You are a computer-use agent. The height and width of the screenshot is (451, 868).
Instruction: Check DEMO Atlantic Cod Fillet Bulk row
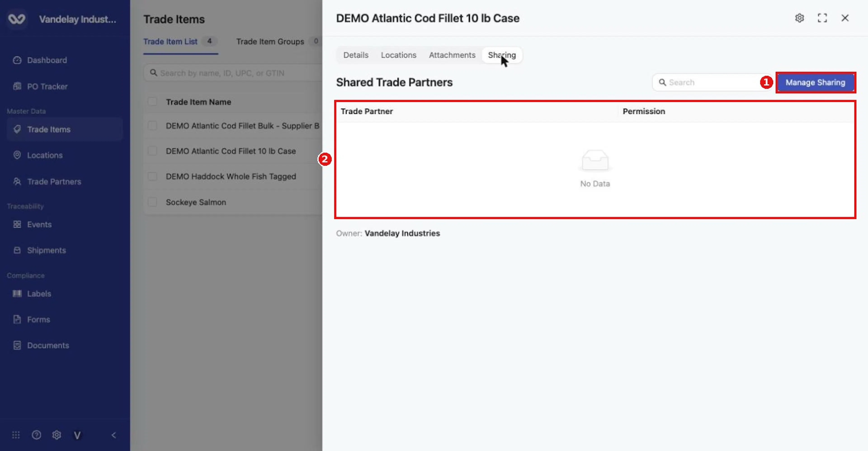[152, 126]
